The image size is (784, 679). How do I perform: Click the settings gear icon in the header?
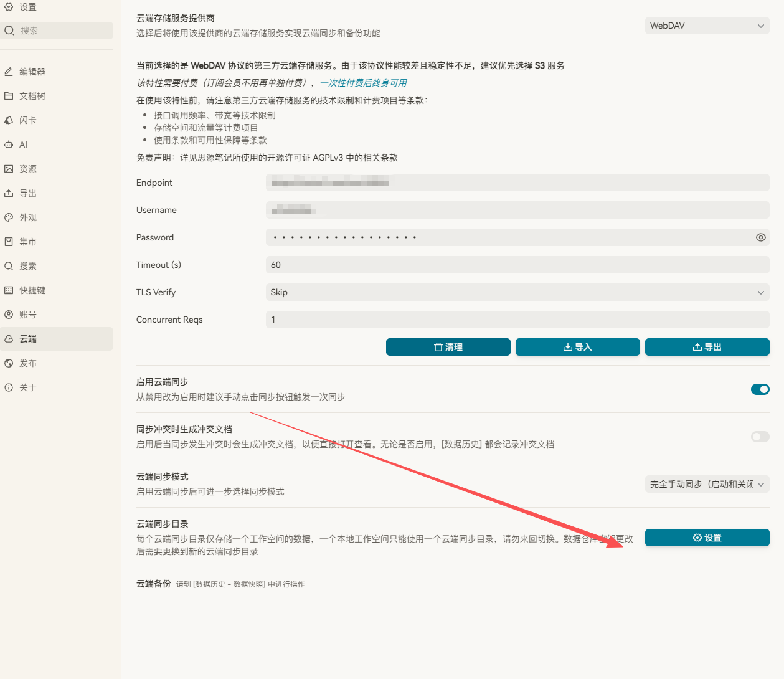click(x=9, y=7)
